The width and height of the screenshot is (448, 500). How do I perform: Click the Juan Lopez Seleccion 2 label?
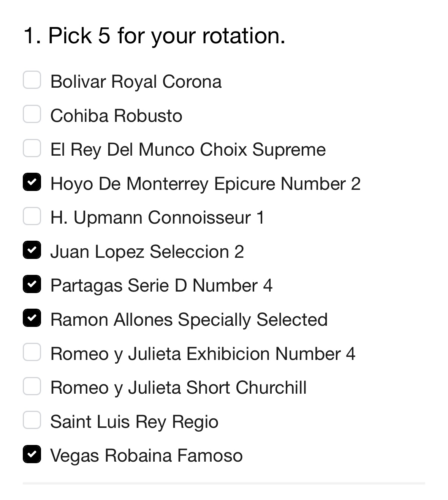[x=147, y=252]
